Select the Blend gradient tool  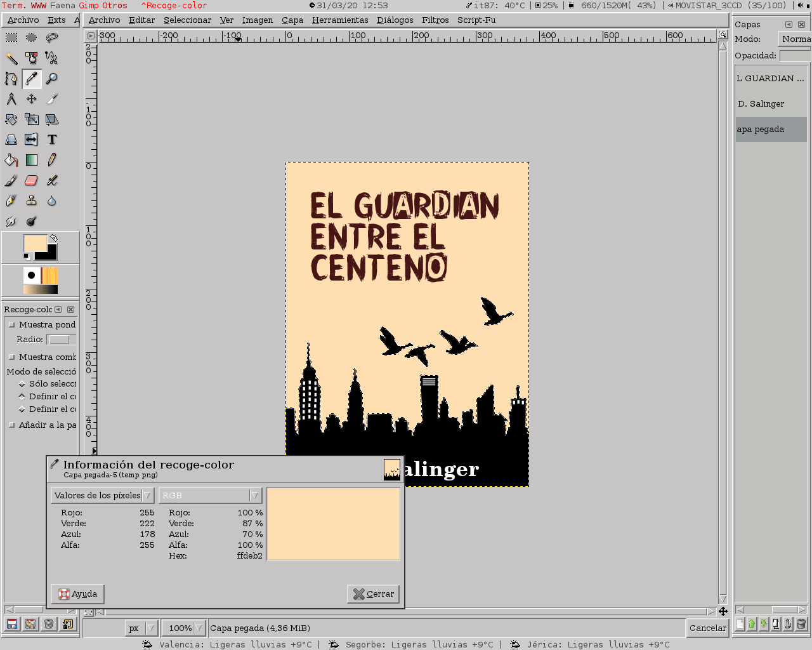tap(32, 160)
